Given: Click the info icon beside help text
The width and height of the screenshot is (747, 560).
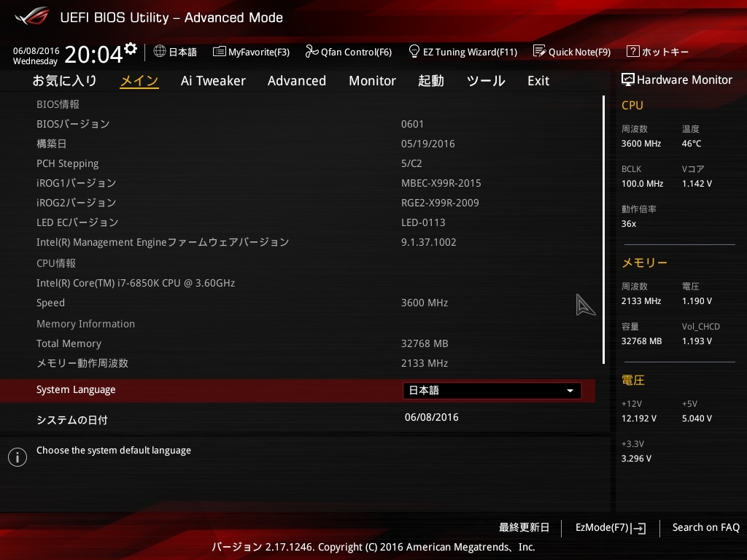Looking at the screenshot, I should pos(18,457).
